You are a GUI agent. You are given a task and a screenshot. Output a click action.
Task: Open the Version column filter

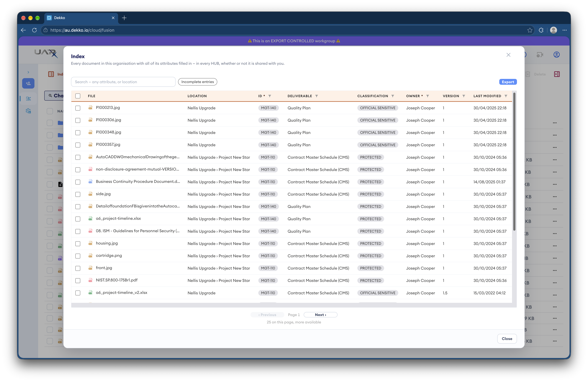(x=464, y=96)
